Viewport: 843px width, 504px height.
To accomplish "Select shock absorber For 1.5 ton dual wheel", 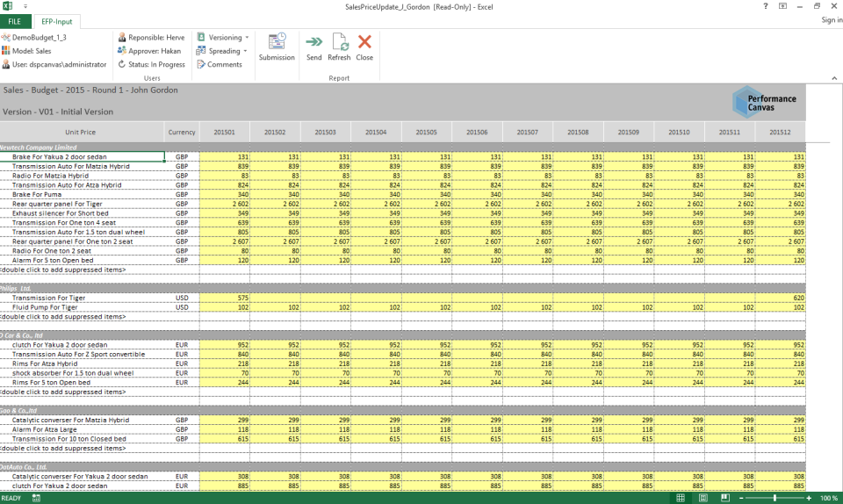I will (73, 373).
